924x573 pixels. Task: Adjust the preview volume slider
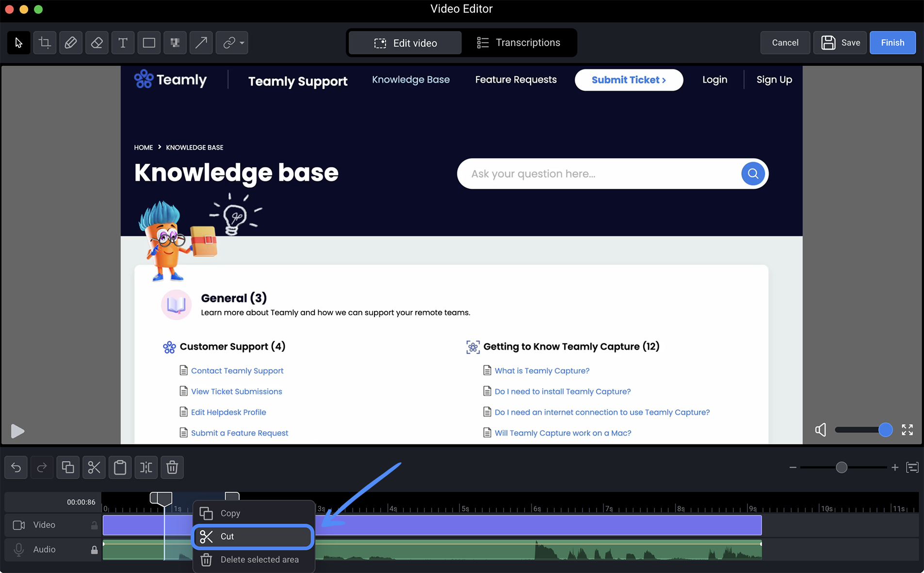click(864, 430)
